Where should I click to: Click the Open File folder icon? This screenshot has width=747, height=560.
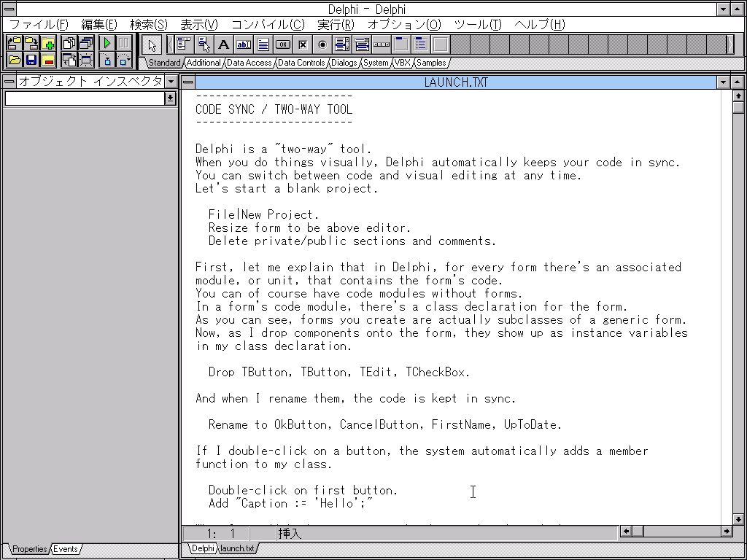tap(15, 60)
